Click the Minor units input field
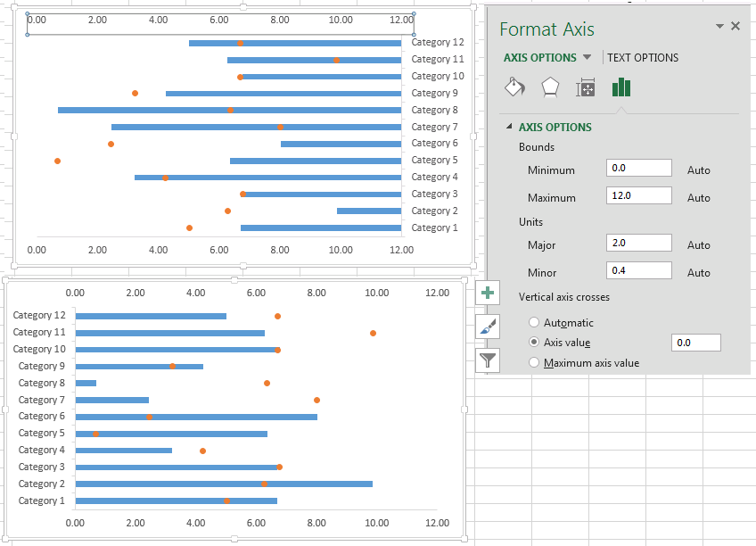Image resolution: width=756 pixels, height=546 pixels. 639,270
